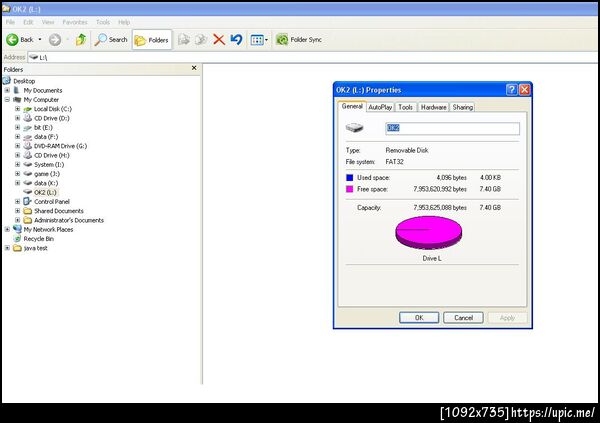Select Shared Documents folder icon
The image size is (600, 423).
(28, 211)
